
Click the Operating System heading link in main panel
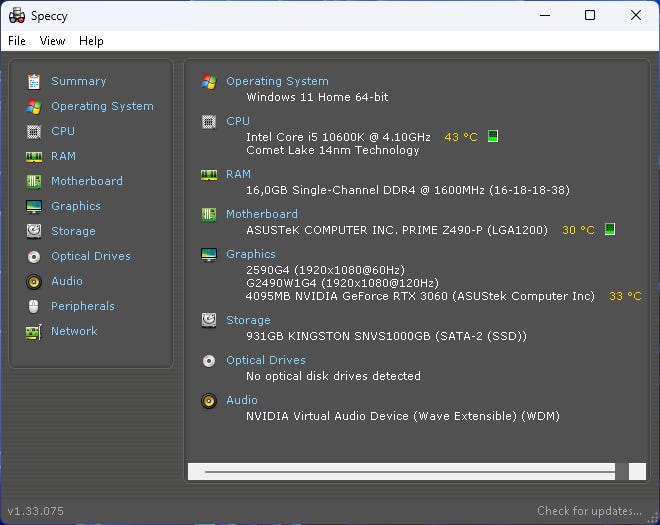pos(277,81)
